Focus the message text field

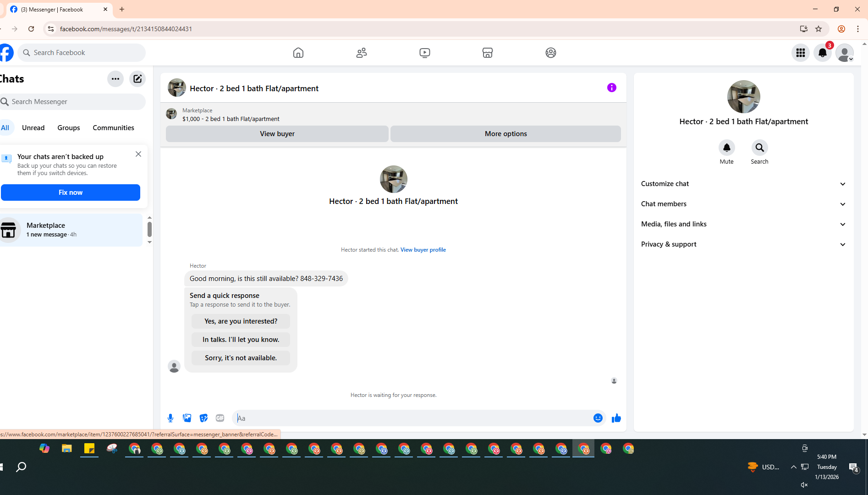pos(412,418)
